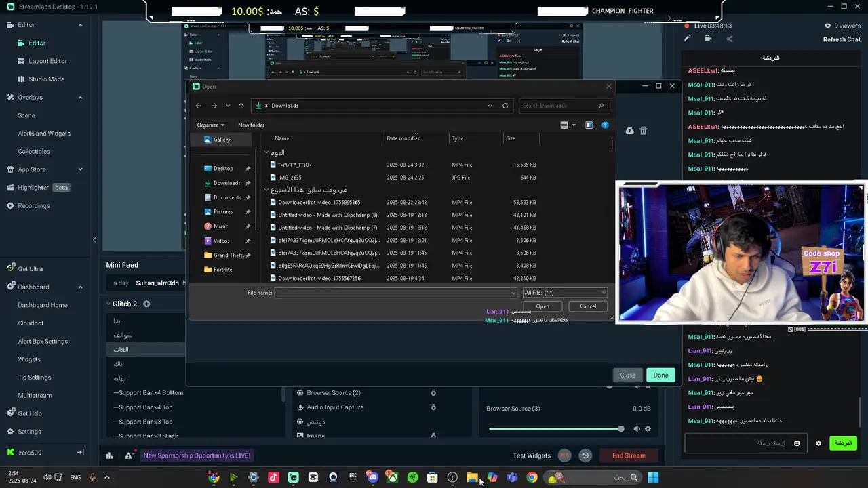Go Forward in the Open dialog
Viewport: 868px width, 488px height.
coord(214,106)
